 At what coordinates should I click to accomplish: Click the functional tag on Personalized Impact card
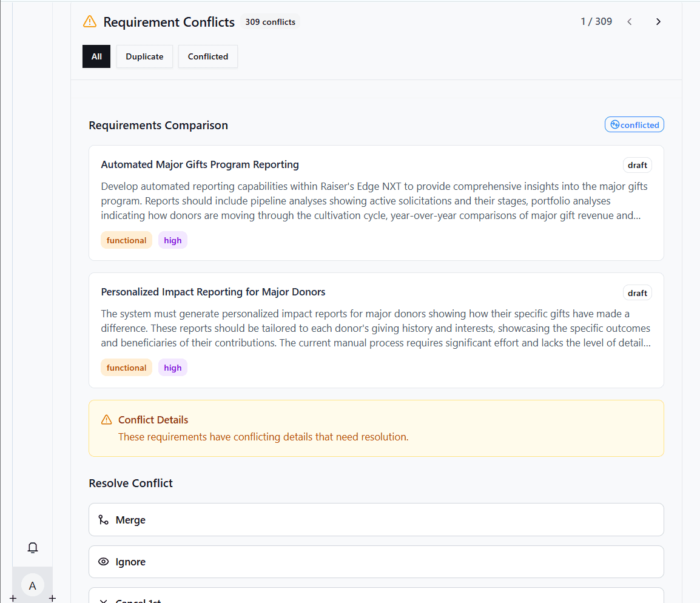tap(126, 368)
